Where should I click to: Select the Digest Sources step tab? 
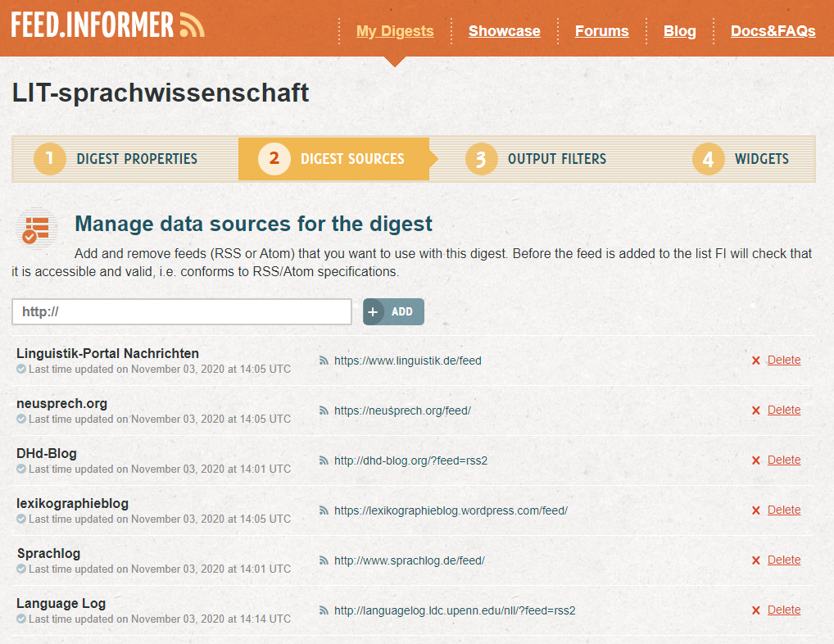pyautogui.click(x=334, y=158)
